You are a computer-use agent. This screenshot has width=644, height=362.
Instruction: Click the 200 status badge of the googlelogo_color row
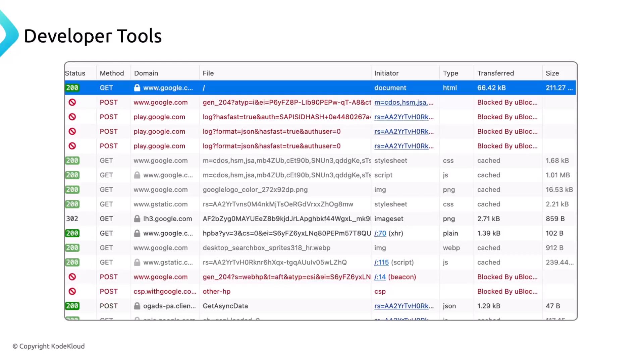pyautogui.click(x=72, y=189)
